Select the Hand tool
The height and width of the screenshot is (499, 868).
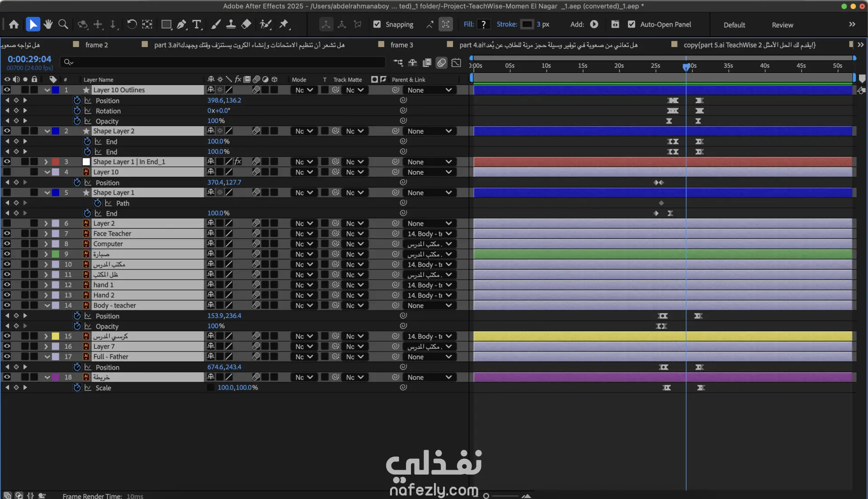(48, 24)
